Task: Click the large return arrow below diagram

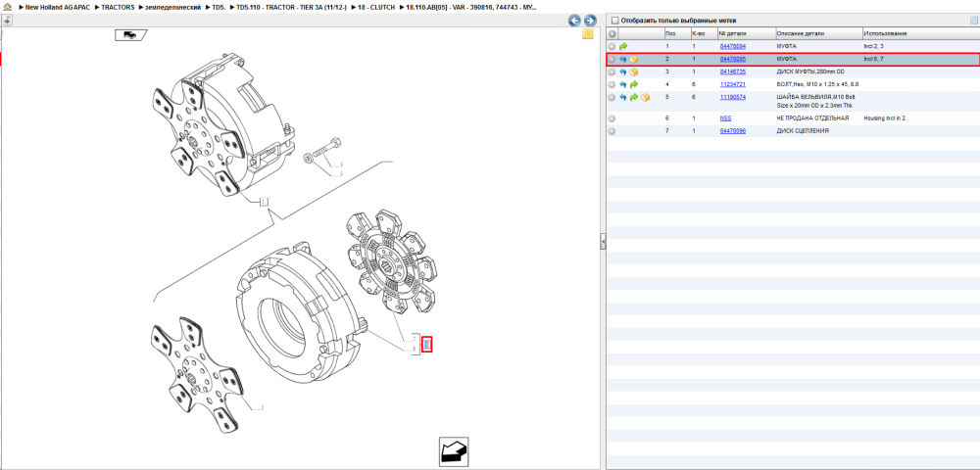Action: (x=453, y=450)
